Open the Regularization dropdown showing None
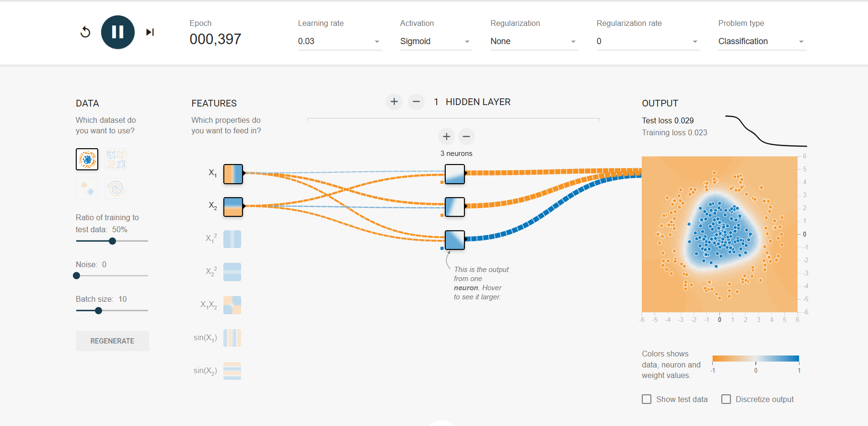 tap(534, 41)
